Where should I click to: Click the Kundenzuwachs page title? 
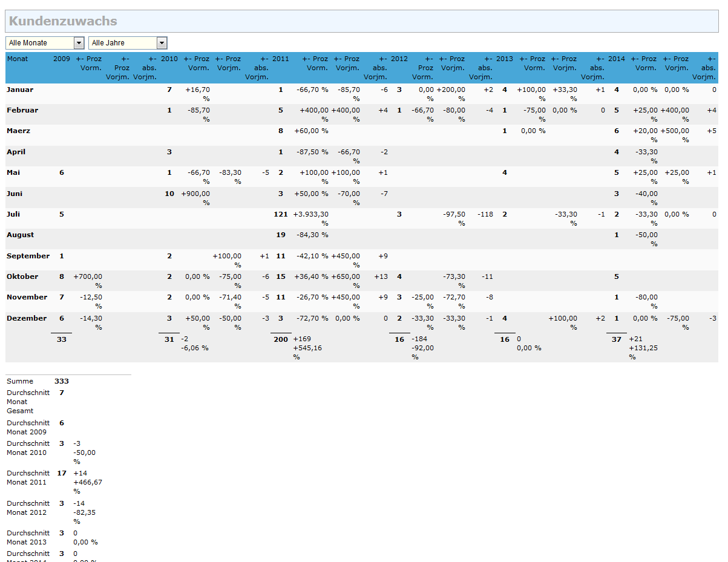click(x=63, y=21)
